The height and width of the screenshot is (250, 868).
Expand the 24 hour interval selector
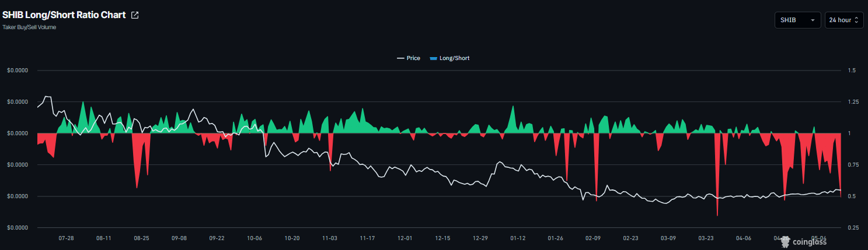point(844,20)
